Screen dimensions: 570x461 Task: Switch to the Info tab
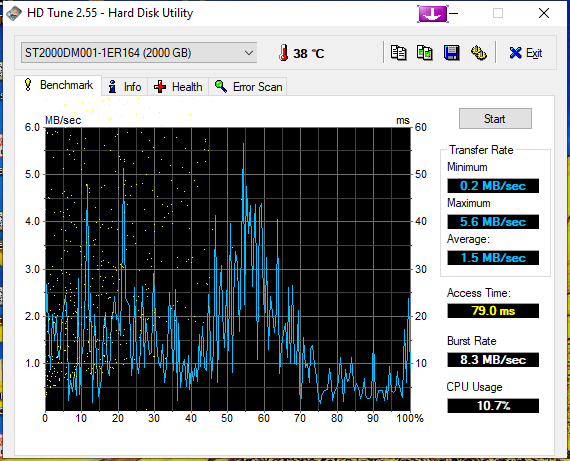(x=125, y=87)
